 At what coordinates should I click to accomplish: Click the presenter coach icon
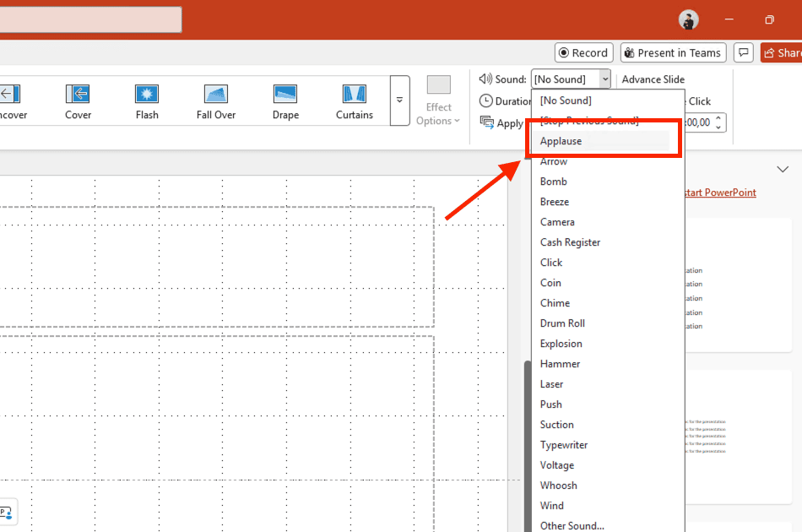[7, 512]
